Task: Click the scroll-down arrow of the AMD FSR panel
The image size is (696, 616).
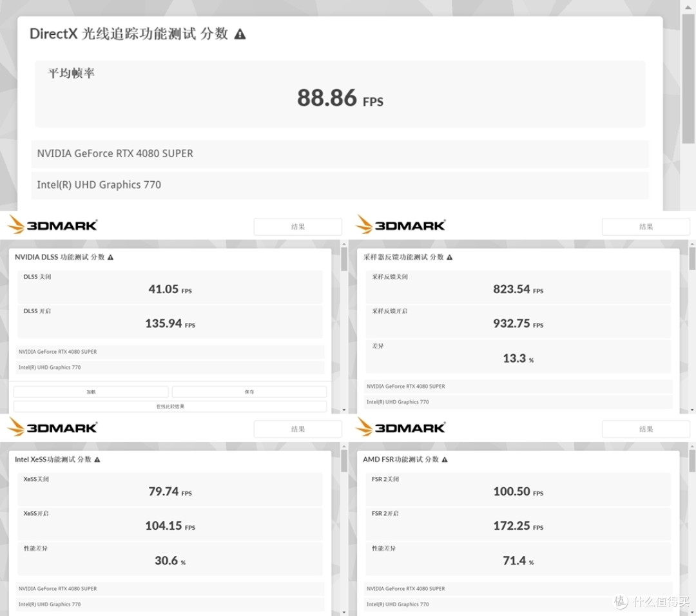Action: click(692, 612)
